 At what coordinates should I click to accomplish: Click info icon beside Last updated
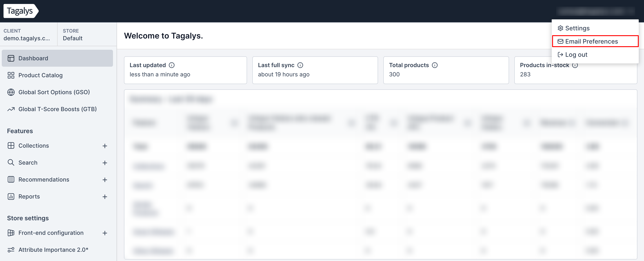point(171,65)
